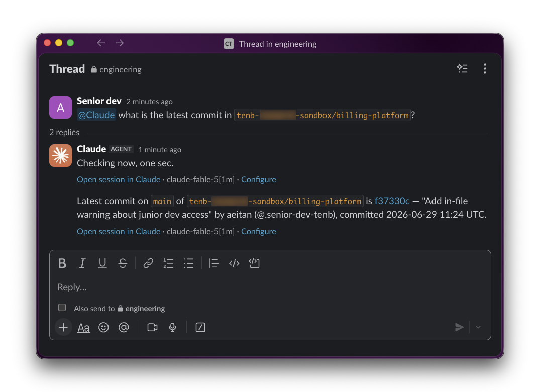540x392 pixels.
Task: Mention someone with the @ button
Action: (124, 327)
